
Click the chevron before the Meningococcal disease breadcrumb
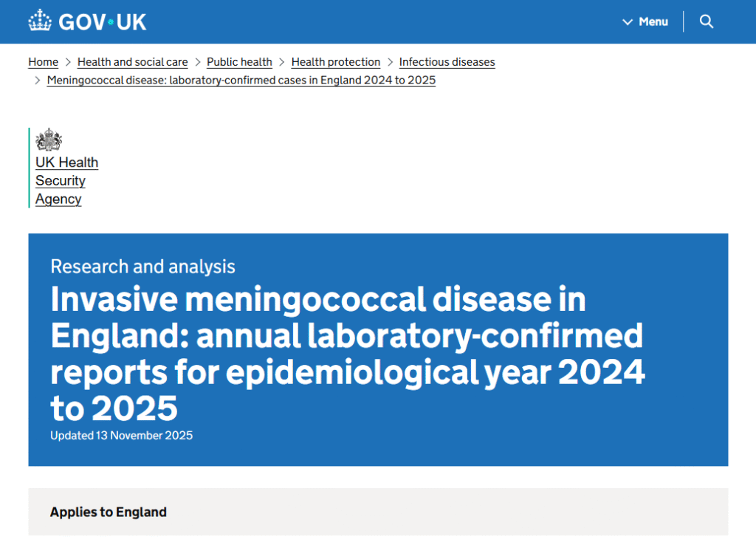click(x=38, y=81)
